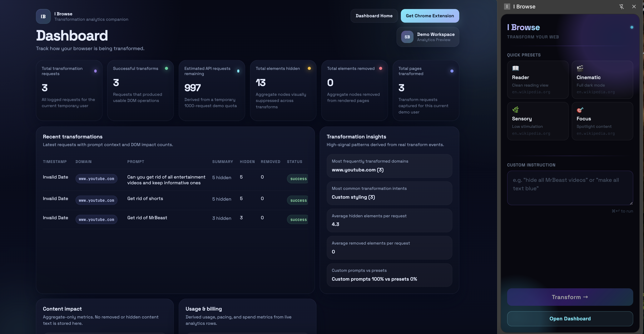Image resolution: width=644 pixels, height=334 pixels.
Task: Unpin the I Browse side panel
Action: (622, 7)
